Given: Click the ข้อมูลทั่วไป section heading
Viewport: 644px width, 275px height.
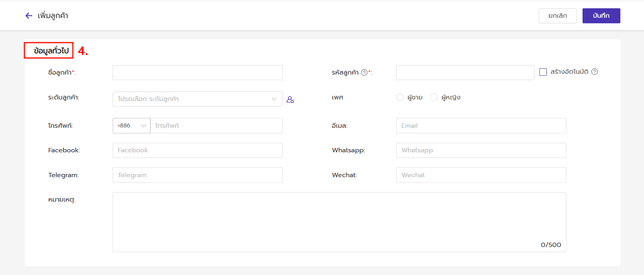Looking at the screenshot, I should point(51,51).
